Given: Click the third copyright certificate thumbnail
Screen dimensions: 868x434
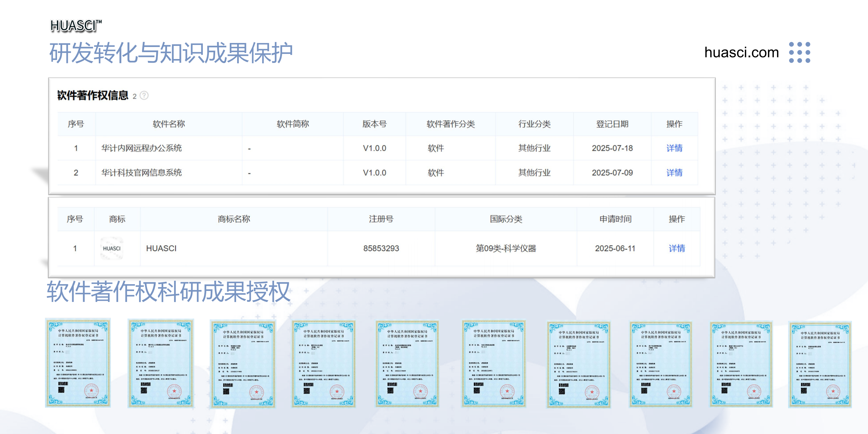Looking at the screenshot, I should [243, 364].
